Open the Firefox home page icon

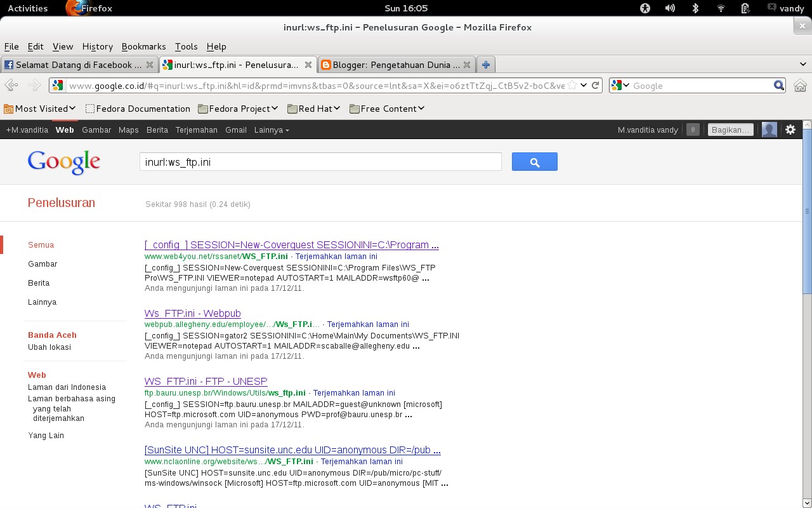pyautogui.click(x=800, y=85)
